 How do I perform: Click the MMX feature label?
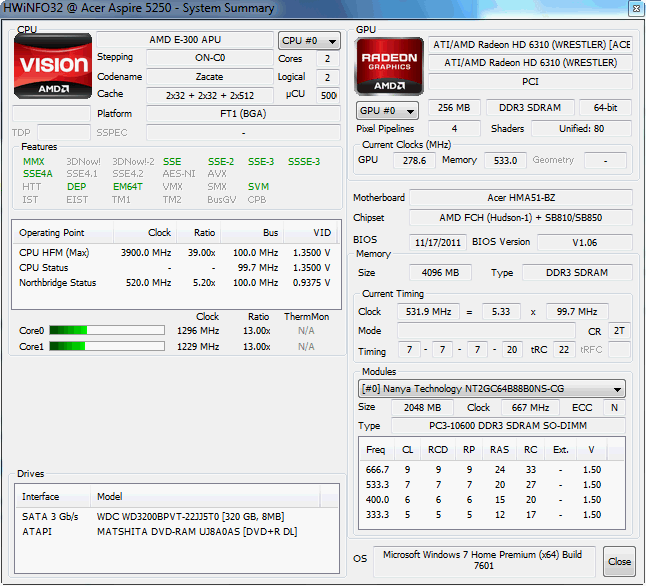click(x=33, y=162)
